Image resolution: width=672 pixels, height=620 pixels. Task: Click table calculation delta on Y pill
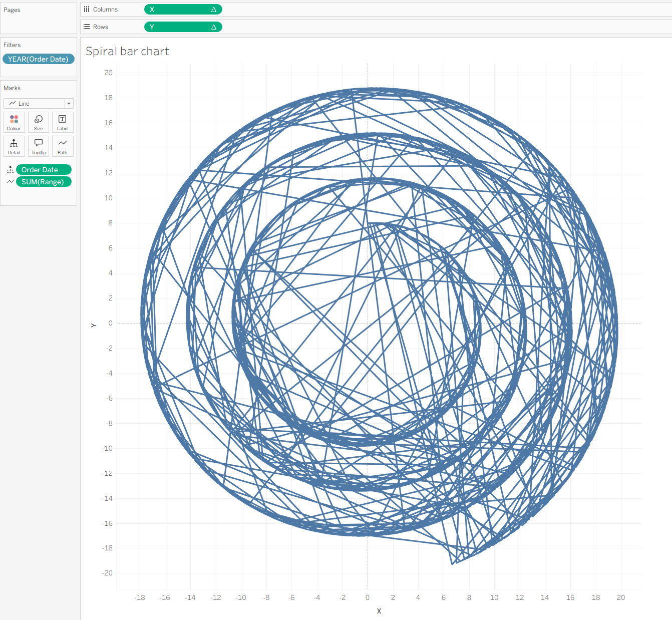coord(214,27)
